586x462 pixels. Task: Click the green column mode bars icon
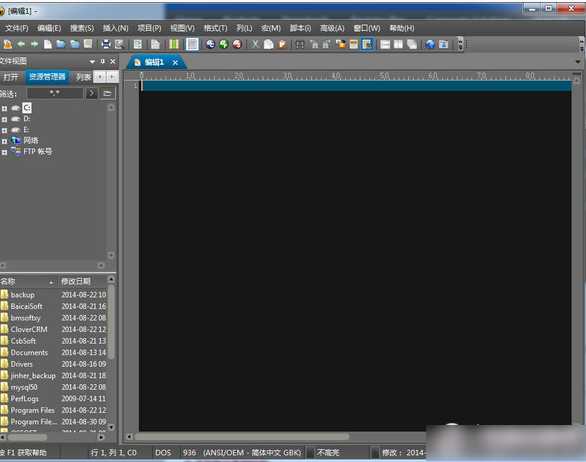tap(174, 44)
